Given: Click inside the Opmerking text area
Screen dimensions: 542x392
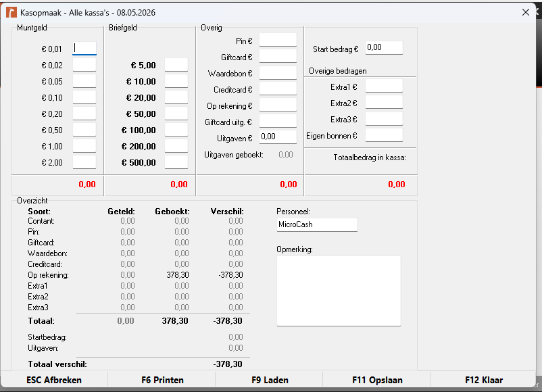Looking at the screenshot, I should pos(339,291).
